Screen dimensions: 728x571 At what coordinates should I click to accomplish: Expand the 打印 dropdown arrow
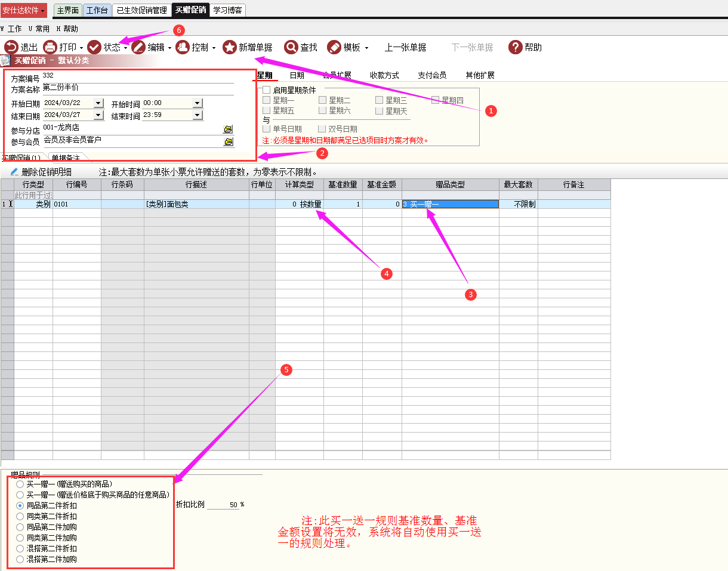[81, 48]
